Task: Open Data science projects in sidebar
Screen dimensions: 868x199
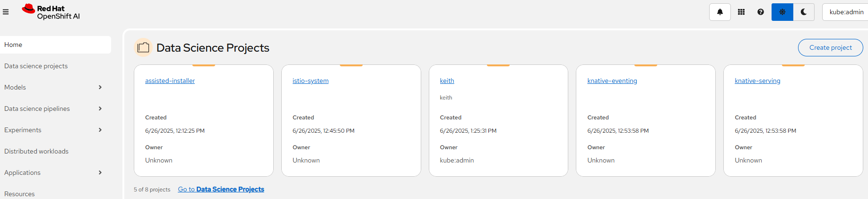Action: pos(36,66)
